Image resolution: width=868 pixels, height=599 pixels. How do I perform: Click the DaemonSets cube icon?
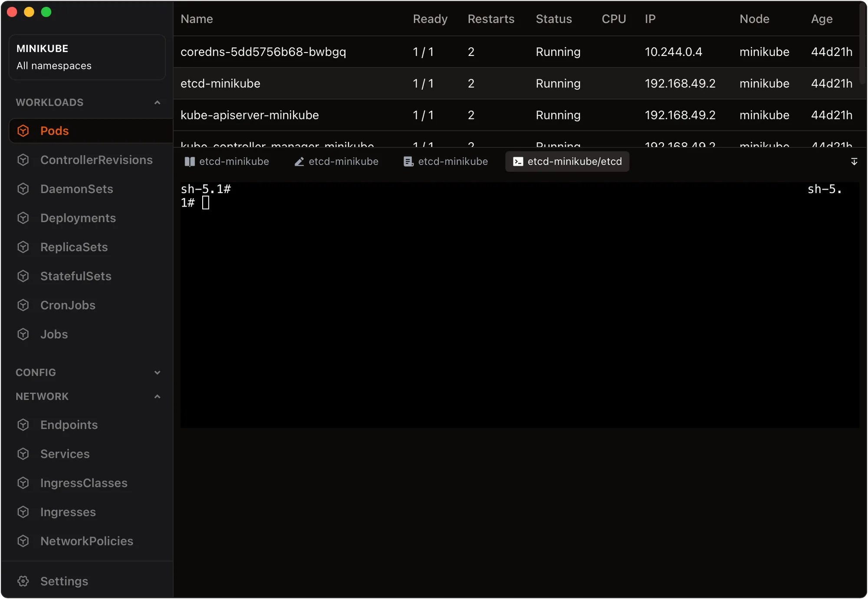(23, 189)
